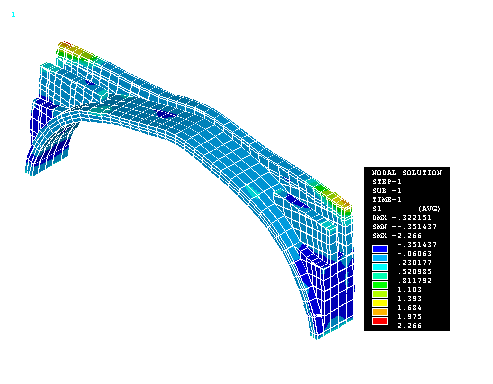Select the pure green legend swatch
Screen dimensions: 493x384
(380, 285)
